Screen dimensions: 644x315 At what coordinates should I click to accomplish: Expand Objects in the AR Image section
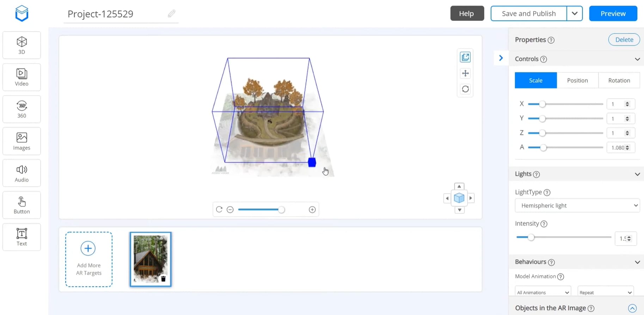(632, 308)
